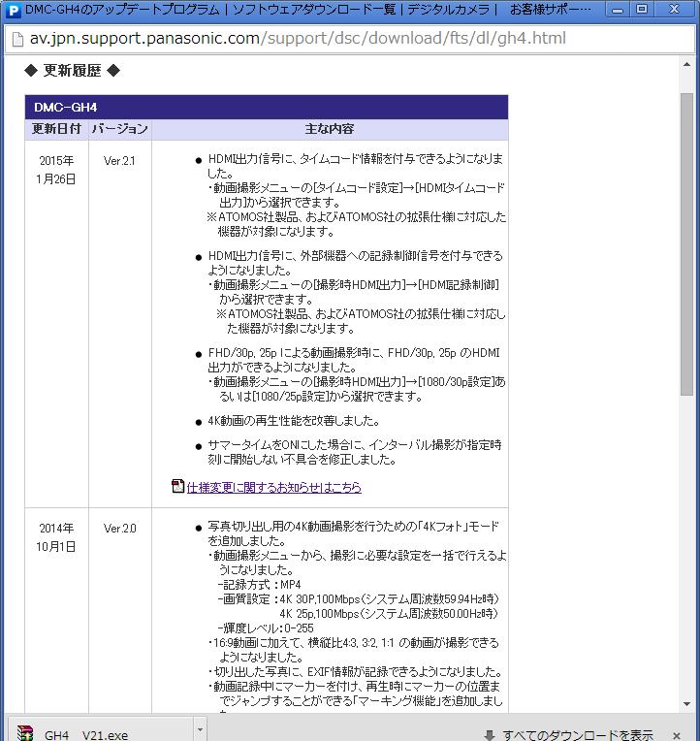Click the 更新日付 column header
Screen dimensions: 700x741
56,129
